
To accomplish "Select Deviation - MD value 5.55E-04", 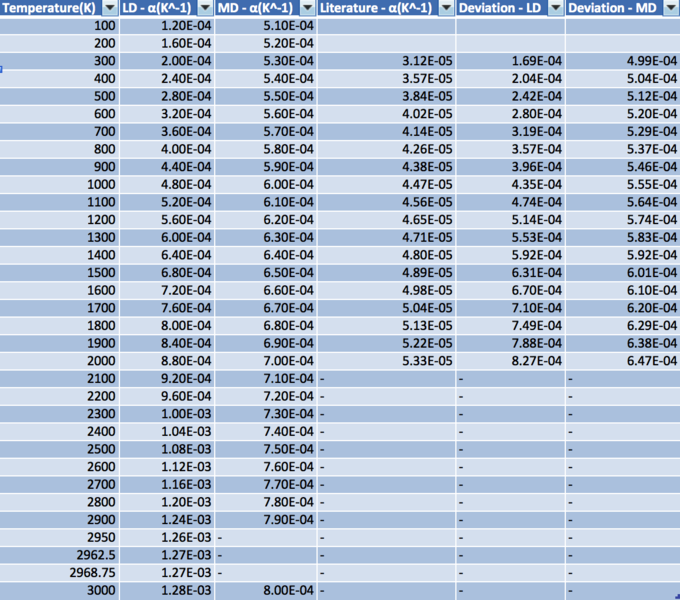I will tap(623, 184).
